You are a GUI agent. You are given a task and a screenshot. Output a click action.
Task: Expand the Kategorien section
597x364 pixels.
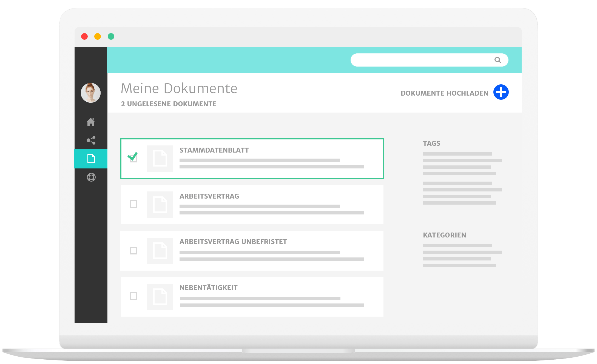point(445,235)
